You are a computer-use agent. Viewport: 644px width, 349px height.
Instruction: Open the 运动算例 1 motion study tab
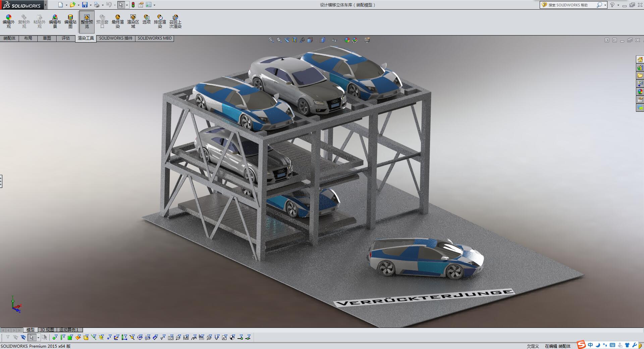tap(69, 330)
